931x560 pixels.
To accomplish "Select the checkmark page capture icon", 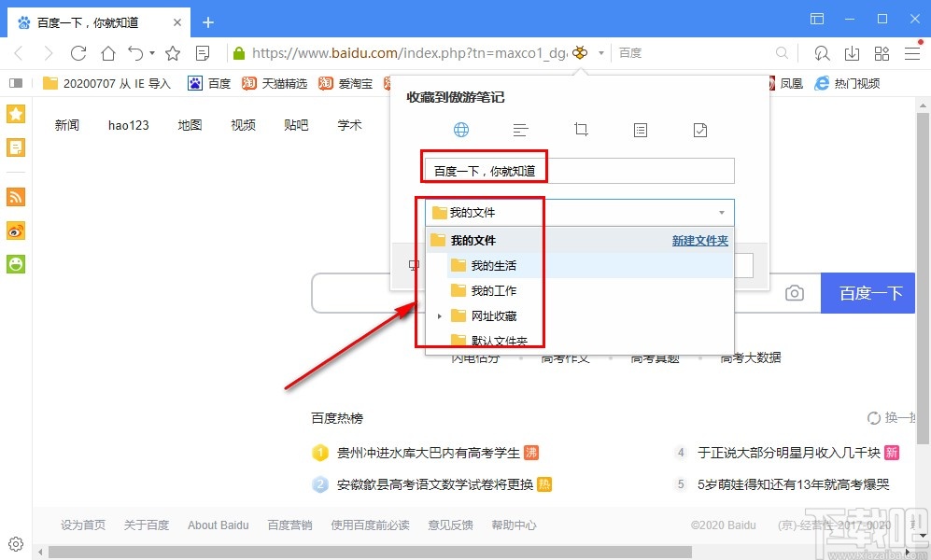I will click(x=700, y=130).
